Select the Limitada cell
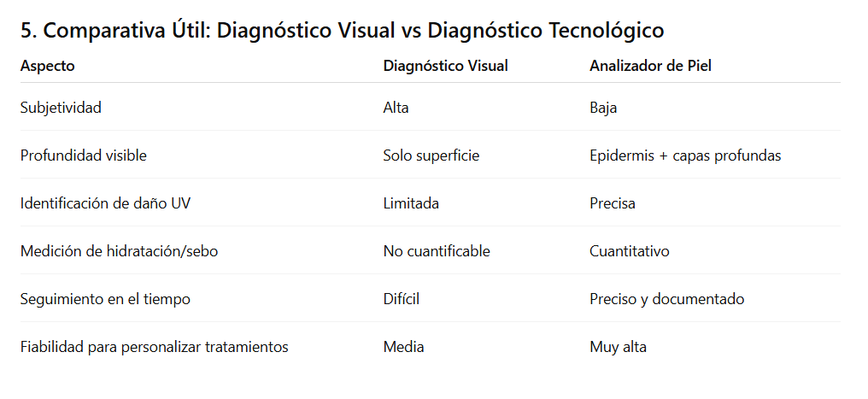The width and height of the screenshot is (868, 399). coord(411,203)
